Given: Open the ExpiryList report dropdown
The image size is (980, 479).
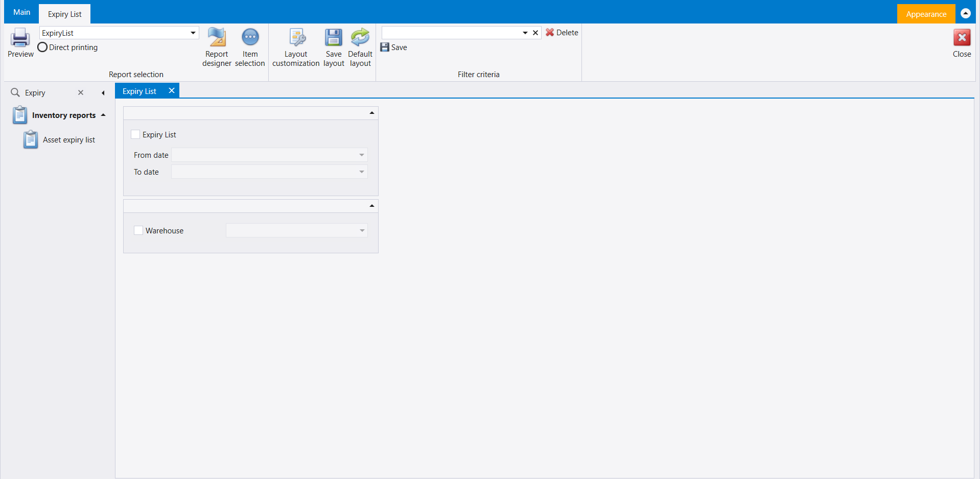Looking at the screenshot, I should (193, 33).
